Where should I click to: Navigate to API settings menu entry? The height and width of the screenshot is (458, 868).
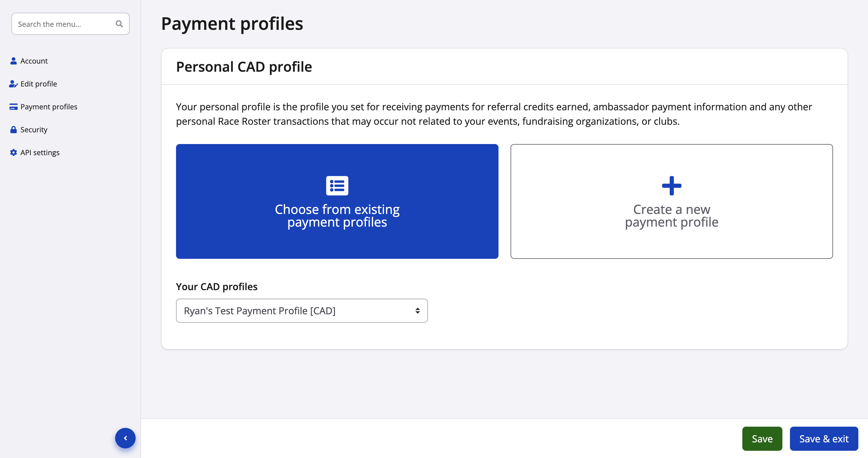(40, 152)
